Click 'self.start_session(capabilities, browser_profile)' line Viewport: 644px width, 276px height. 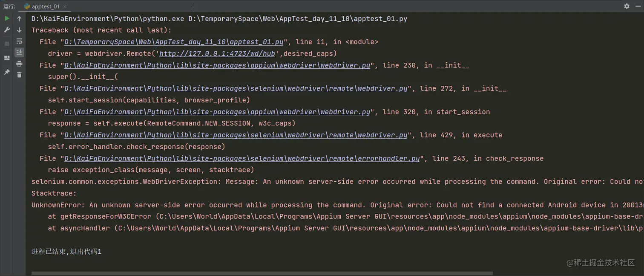tap(149, 100)
